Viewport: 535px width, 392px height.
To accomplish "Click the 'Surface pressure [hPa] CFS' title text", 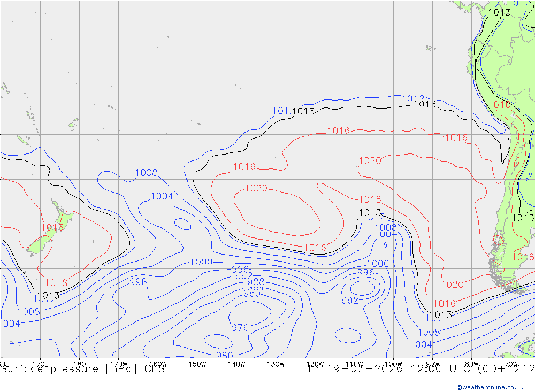I will point(82,369).
